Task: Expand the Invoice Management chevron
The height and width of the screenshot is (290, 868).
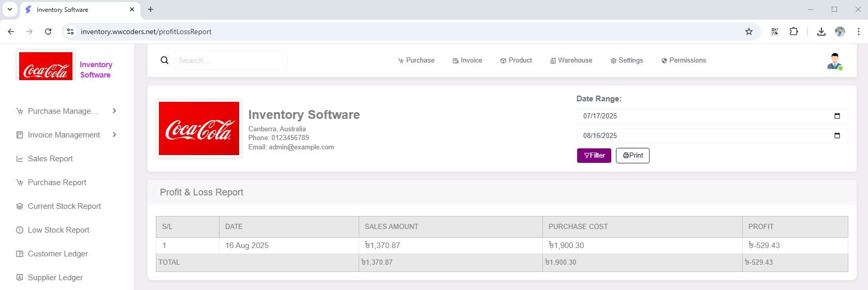Action: [114, 135]
